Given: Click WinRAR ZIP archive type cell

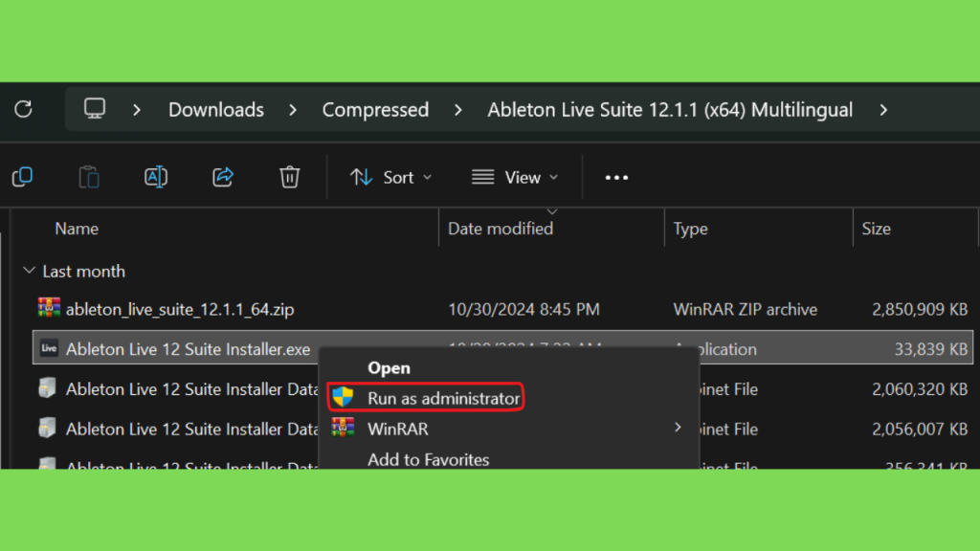Looking at the screenshot, I should (x=745, y=309).
